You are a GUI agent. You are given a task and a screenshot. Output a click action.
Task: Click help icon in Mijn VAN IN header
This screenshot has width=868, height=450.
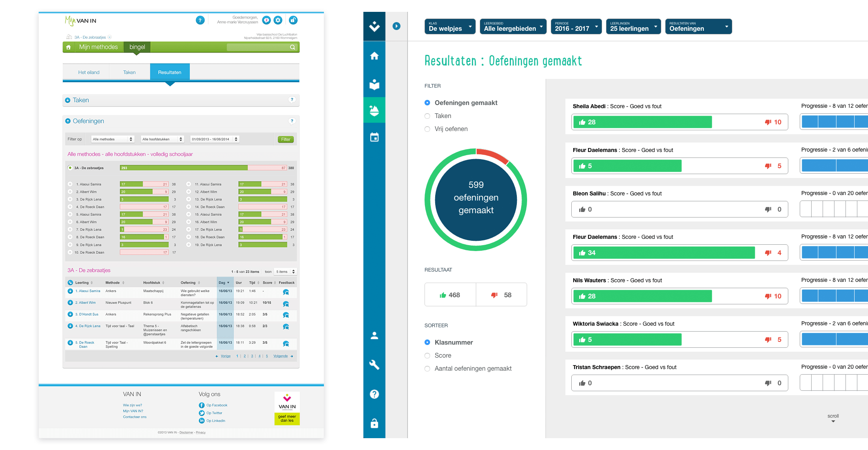coord(200,20)
